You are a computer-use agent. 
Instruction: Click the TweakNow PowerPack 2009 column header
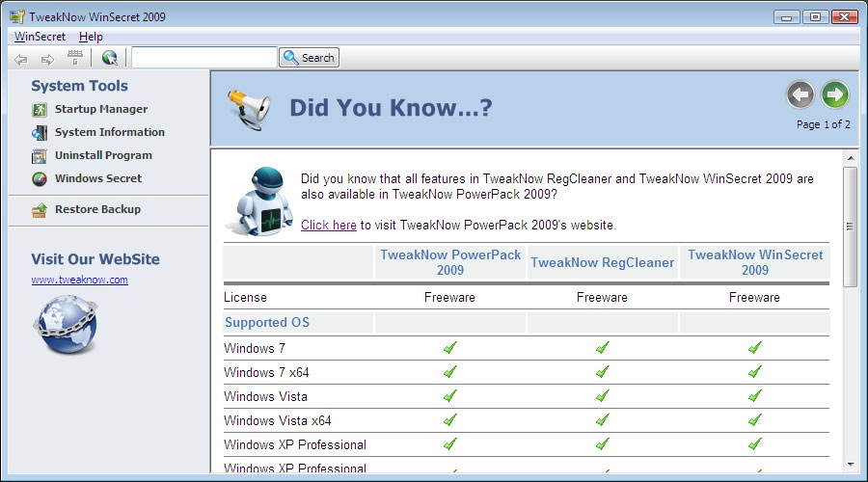(450, 262)
